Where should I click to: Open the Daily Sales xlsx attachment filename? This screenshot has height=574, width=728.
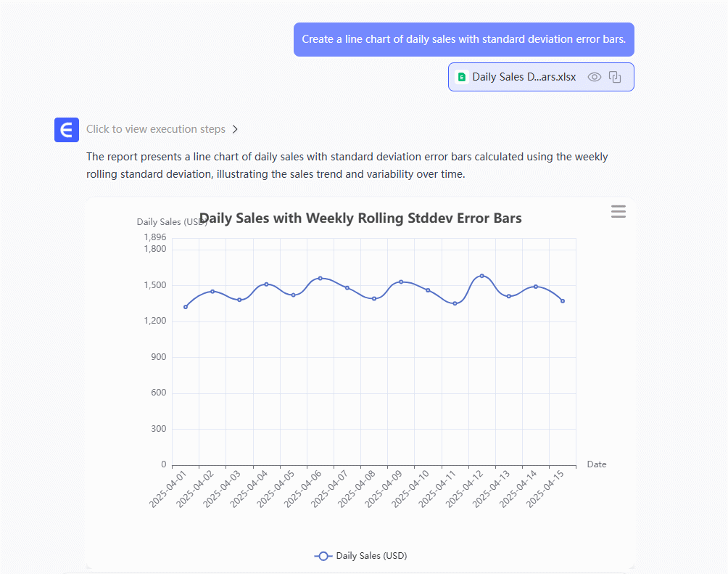[524, 77]
